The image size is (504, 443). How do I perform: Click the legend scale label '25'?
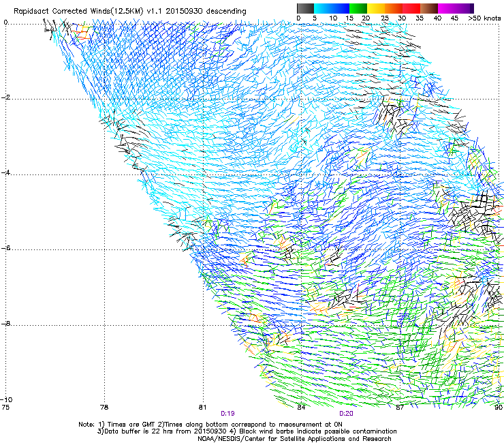coord(384,18)
